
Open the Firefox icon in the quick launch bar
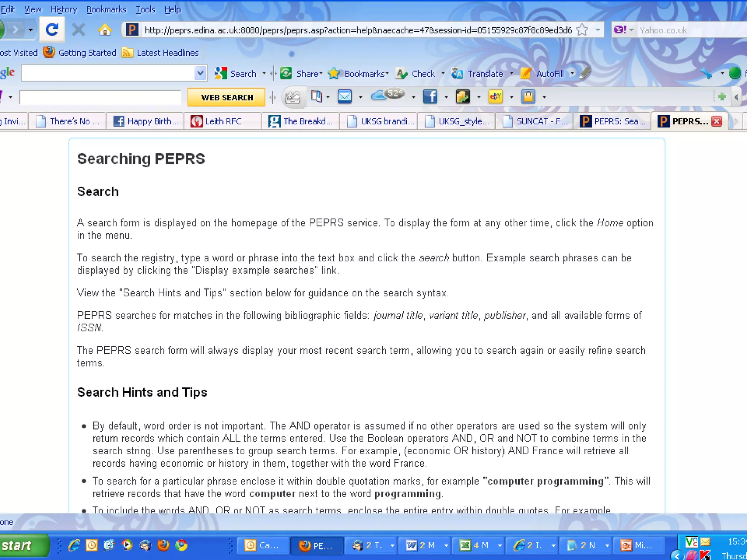pyautogui.click(x=163, y=545)
